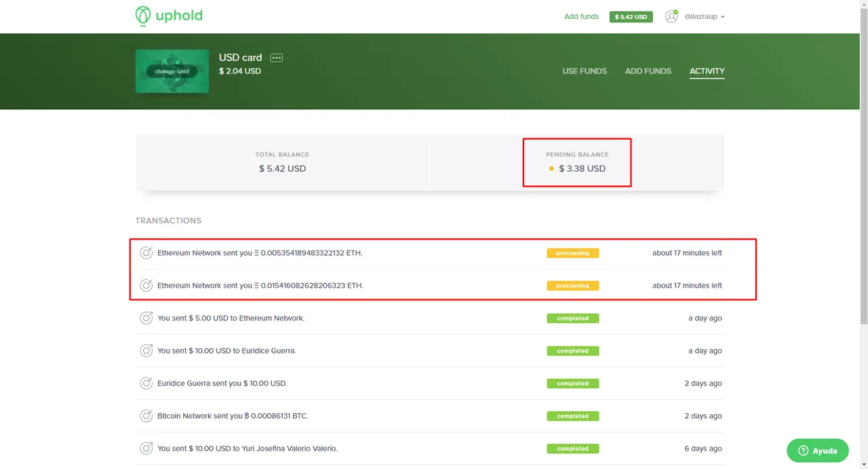Click processing badge of 0.005354189483322132 ETH
Screen dimensions: 868x469
pos(573,253)
